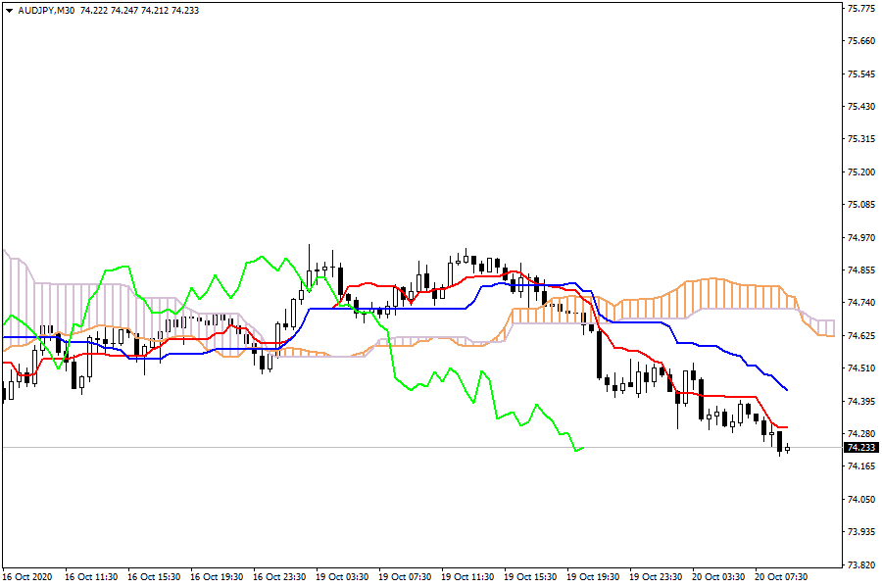
Task: Click the 74.510 price scale label
Action: click(860, 368)
